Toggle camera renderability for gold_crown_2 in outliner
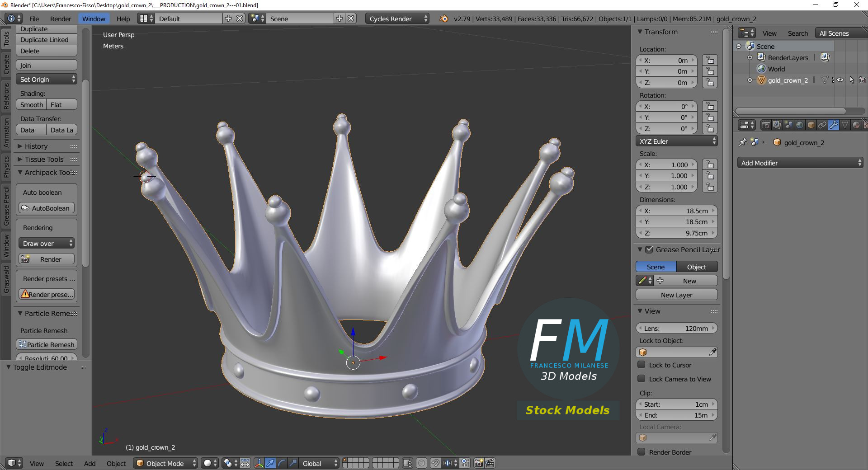Viewport: 868px width, 470px height. 862,80
